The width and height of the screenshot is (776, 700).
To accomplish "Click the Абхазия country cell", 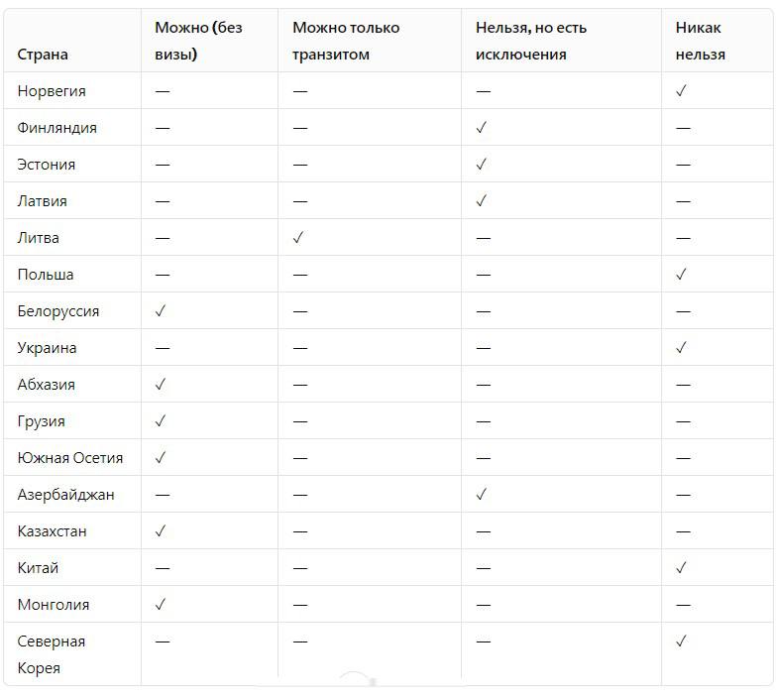I will pos(46,385).
